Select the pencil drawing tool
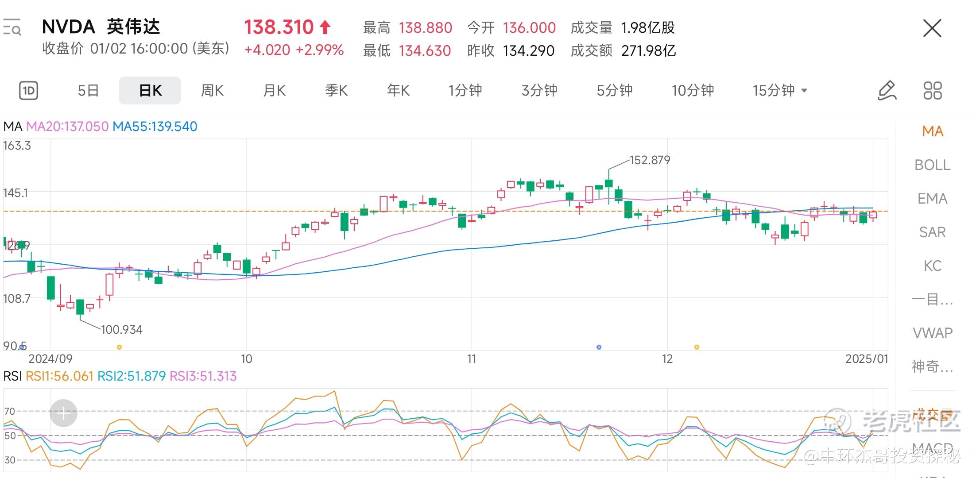This screenshot has height=478, width=980. (x=887, y=91)
